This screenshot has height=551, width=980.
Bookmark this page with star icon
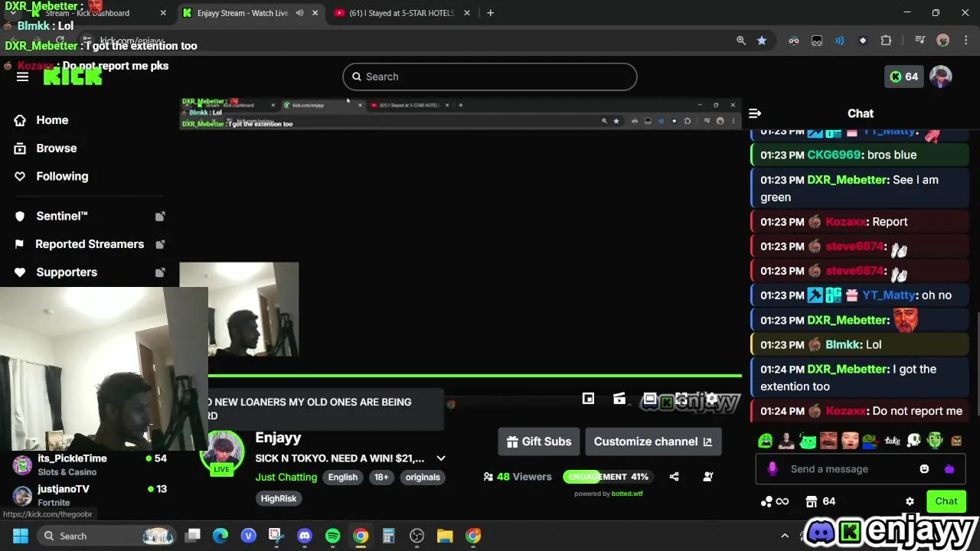coord(762,41)
